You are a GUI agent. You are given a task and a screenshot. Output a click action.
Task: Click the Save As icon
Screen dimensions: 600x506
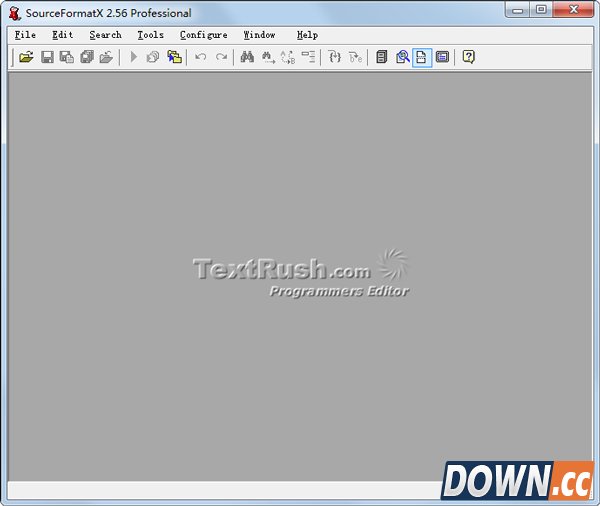[x=67, y=57]
